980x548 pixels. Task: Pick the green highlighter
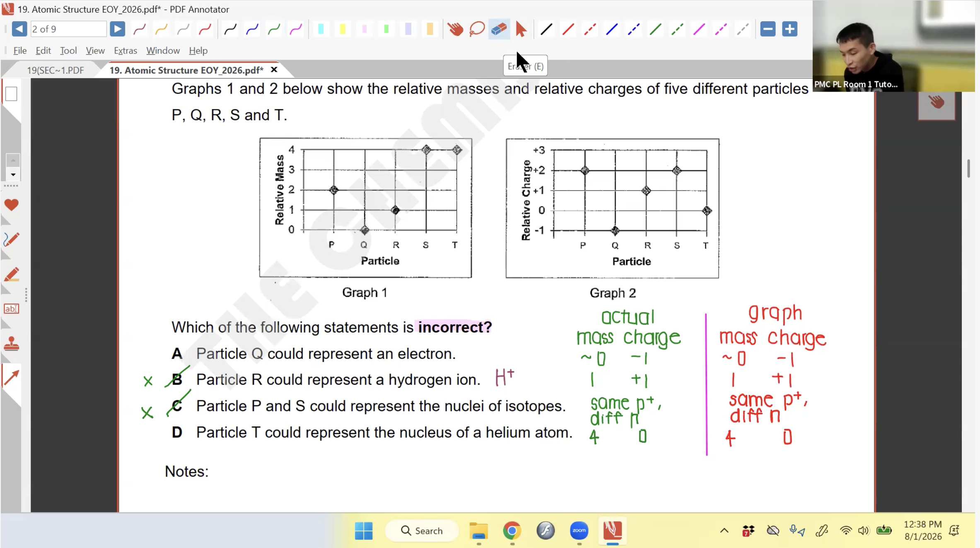[x=386, y=29]
